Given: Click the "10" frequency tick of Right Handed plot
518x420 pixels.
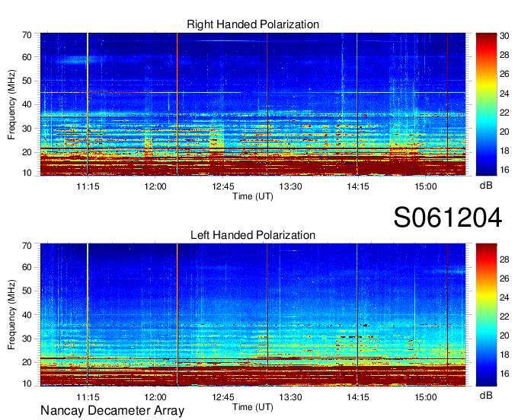Looking at the screenshot, I should [x=27, y=173].
